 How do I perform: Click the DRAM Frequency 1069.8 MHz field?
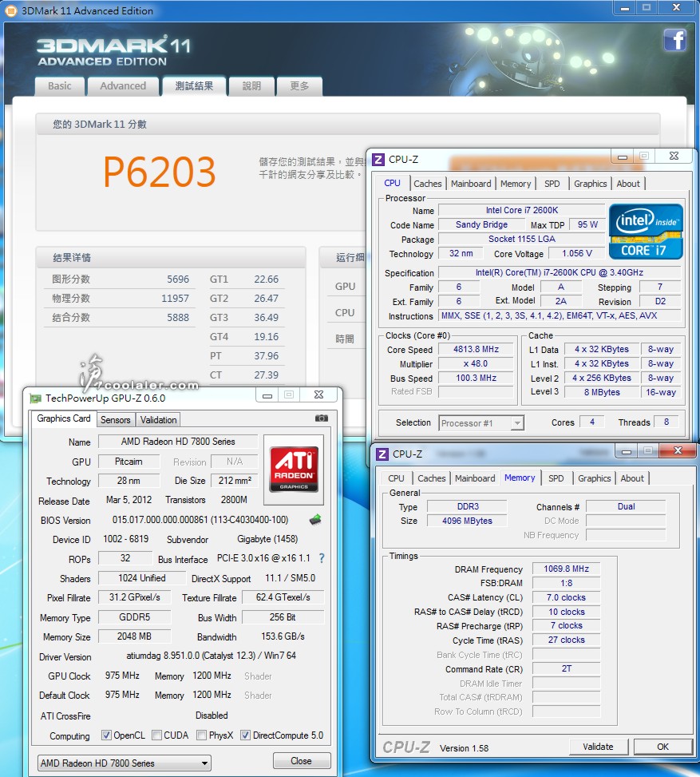[x=566, y=569]
